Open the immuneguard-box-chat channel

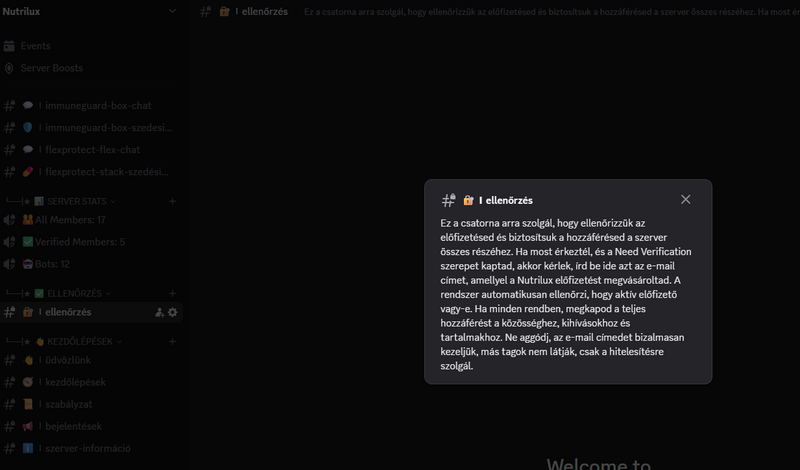(x=97, y=106)
